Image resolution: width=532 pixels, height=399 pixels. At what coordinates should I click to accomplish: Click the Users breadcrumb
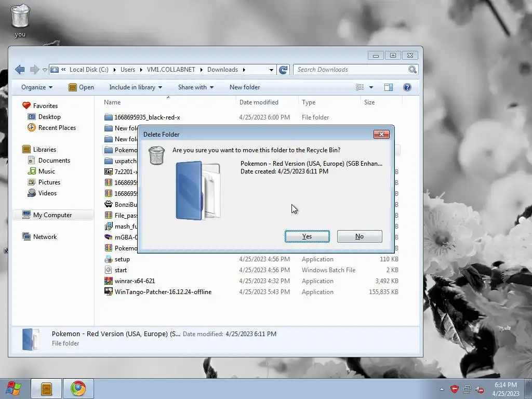128,70
